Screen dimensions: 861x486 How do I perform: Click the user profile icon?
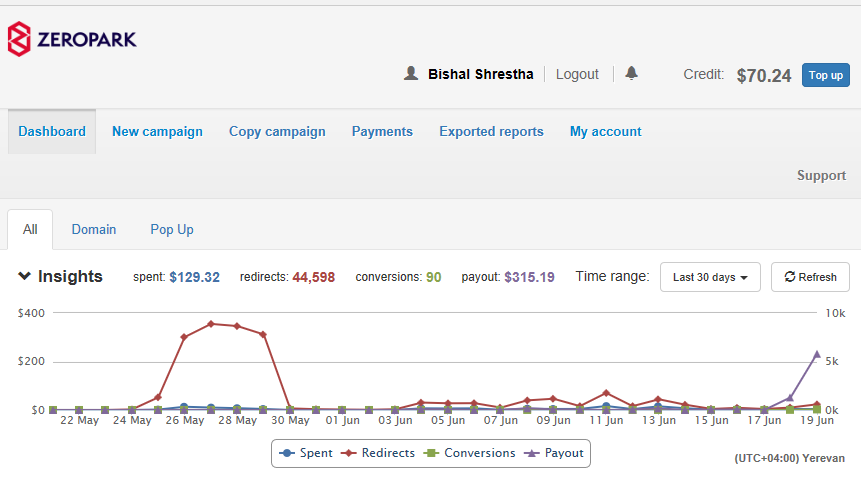point(410,73)
